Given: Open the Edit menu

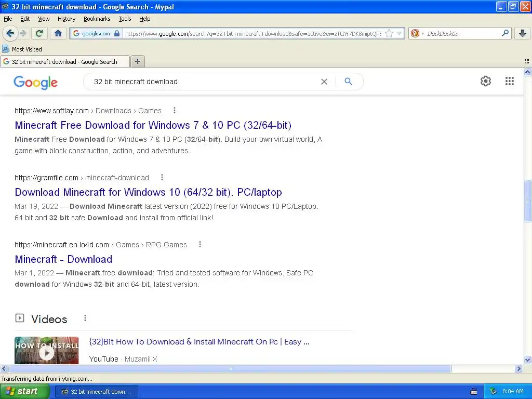Looking at the screenshot, I should click(25, 19).
